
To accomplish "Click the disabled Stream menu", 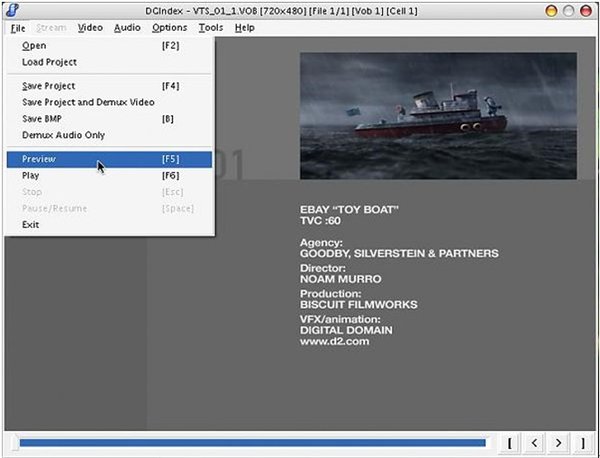I will coord(51,28).
